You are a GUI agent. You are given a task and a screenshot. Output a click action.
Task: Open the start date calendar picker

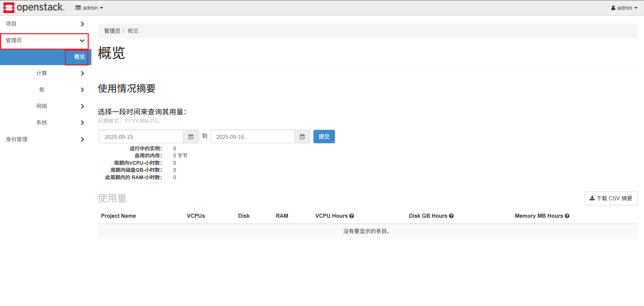pos(191,137)
